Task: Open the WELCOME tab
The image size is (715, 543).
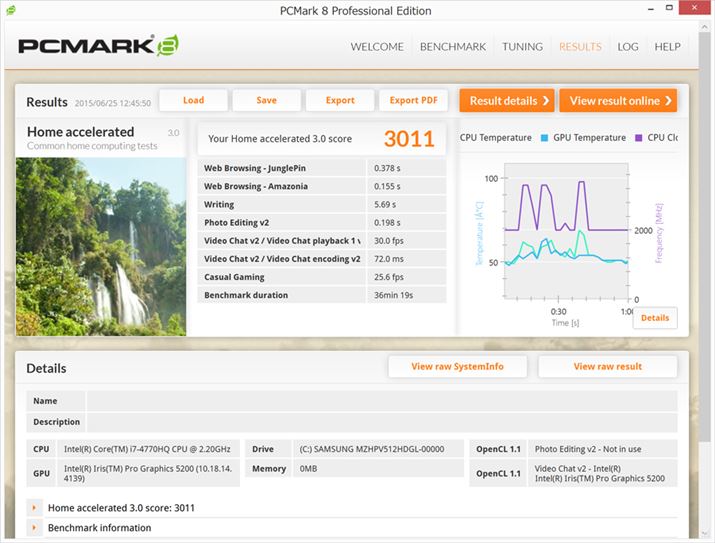Action: click(x=377, y=47)
